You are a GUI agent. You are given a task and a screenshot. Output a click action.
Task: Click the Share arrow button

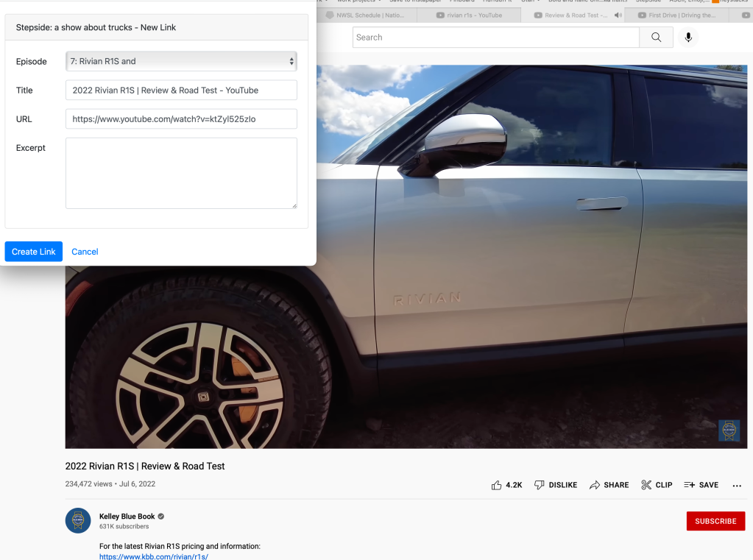pyautogui.click(x=609, y=485)
